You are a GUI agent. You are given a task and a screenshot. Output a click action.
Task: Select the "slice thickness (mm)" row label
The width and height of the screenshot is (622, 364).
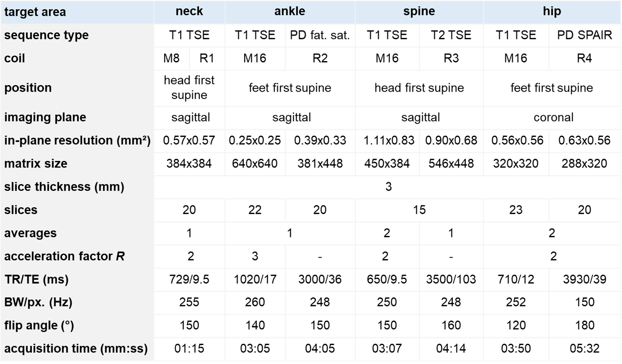[64, 187]
